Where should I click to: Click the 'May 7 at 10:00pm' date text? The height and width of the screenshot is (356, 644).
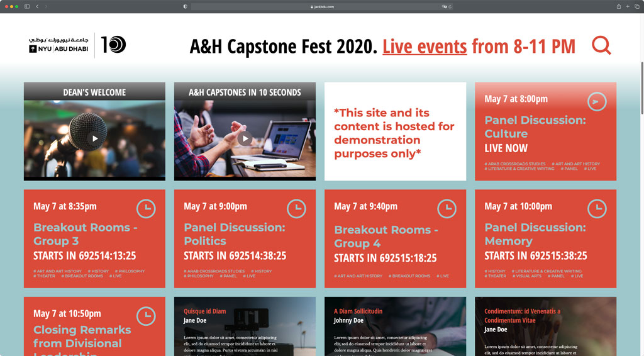pos(518,206)
